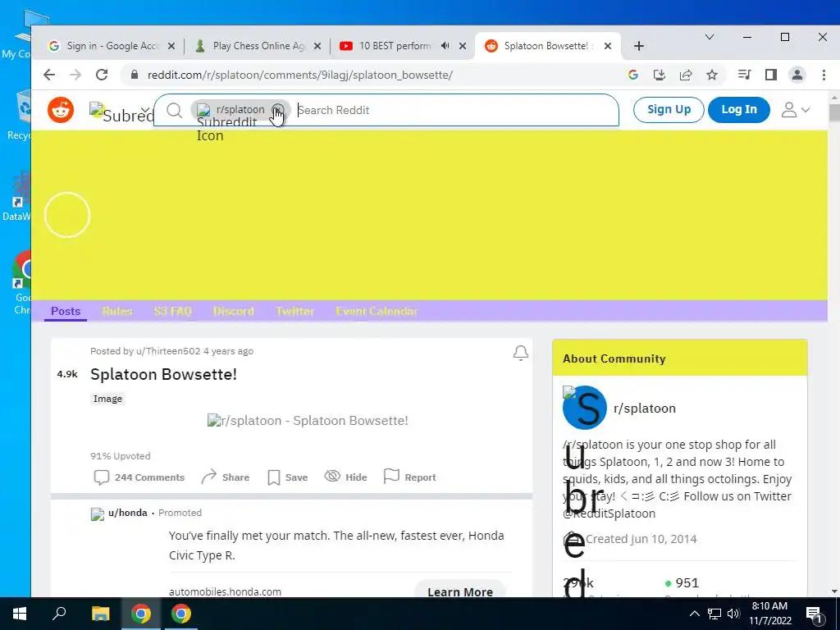The width and height of the screenshot is (840, 630).
Task: Click the Reddit logo home icon
Action: click(x=61, y=110)
